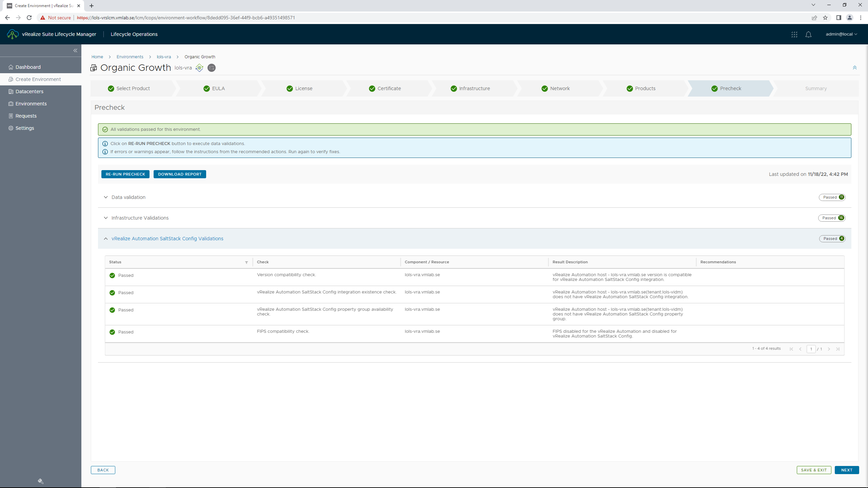The height and width of the screenshot is (488, 868).
Task: Click the share page icon in address bar
Action: coord(814,18)
